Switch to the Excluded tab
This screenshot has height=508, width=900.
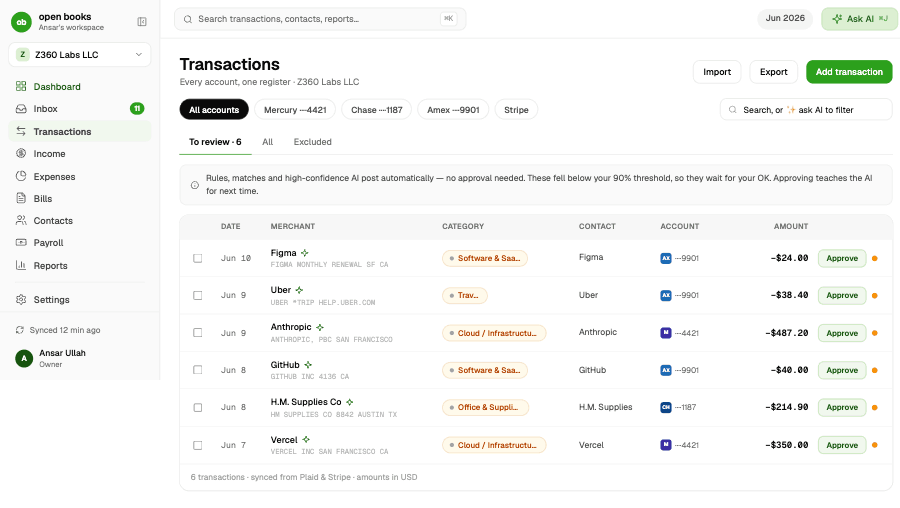[x=312, y=142]
